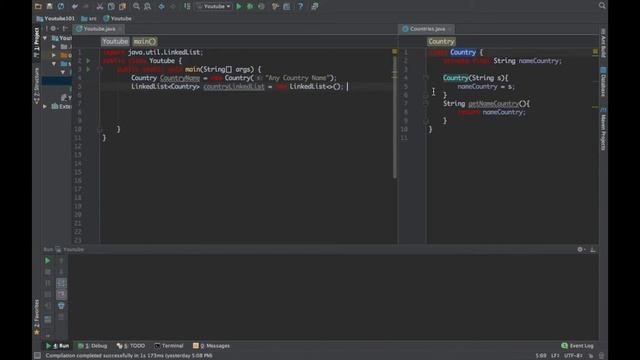The height and width of the screenshot is (360, 640).
Task: Click the Youtube class breadcrumb chip
Action: (x=115, y=42)
